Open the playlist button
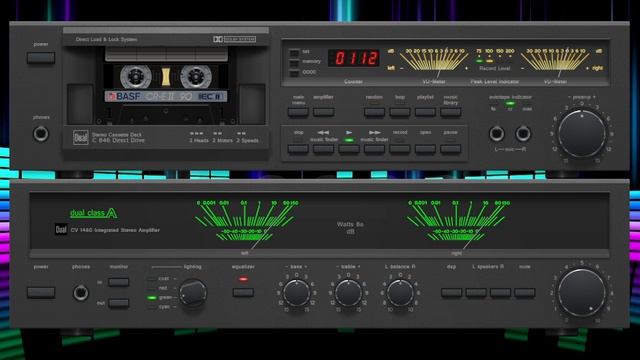This screenshot has height=360, width=640. click(425, 112)
